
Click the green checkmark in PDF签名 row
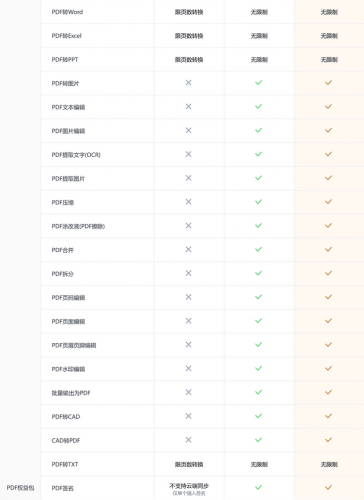pos(259,487)
